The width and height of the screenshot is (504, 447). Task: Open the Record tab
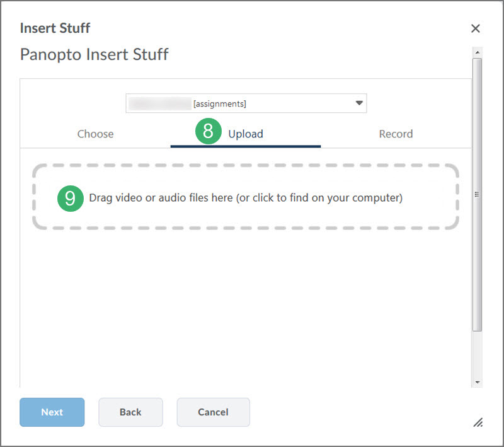pos(396,134)
